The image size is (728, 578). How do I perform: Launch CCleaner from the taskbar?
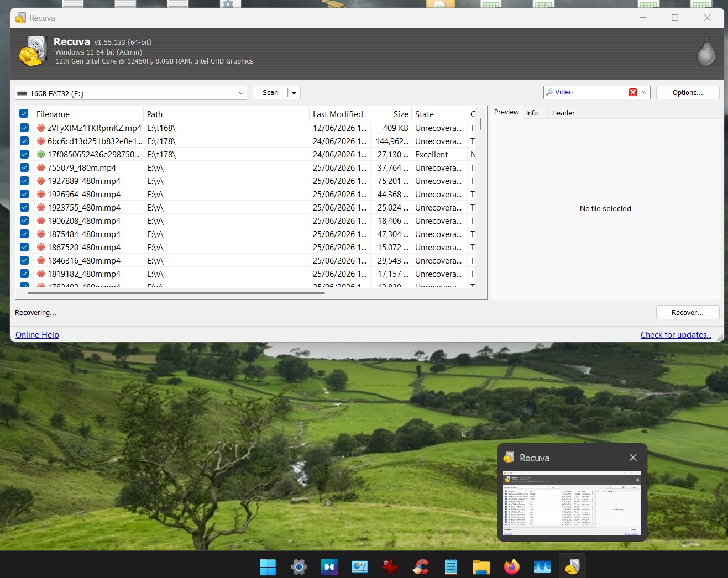point(421,566)
